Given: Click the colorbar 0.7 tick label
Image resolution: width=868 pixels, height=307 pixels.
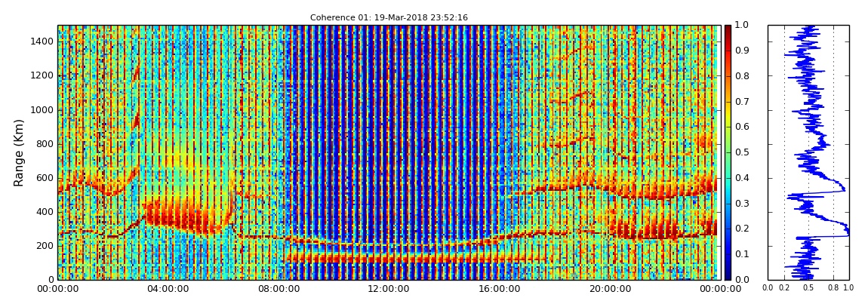Looking at the screenshot, I should click(x=740, y=101).
